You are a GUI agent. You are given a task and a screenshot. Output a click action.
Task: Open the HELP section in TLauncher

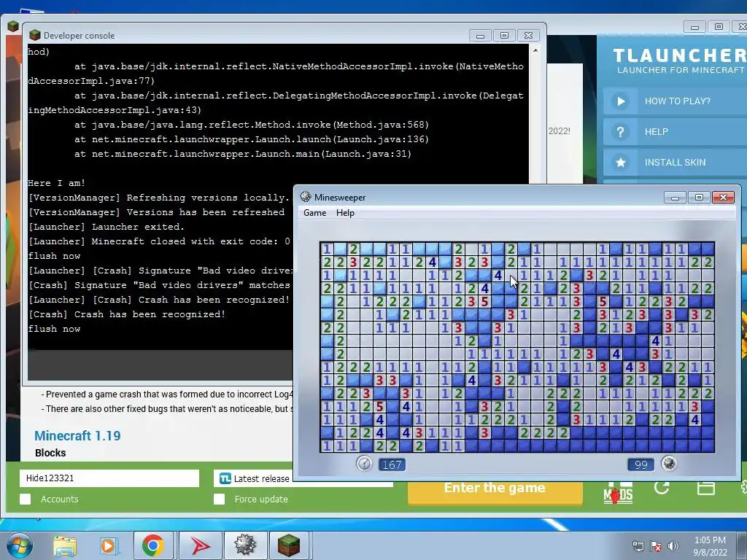[x=675, y=131]
